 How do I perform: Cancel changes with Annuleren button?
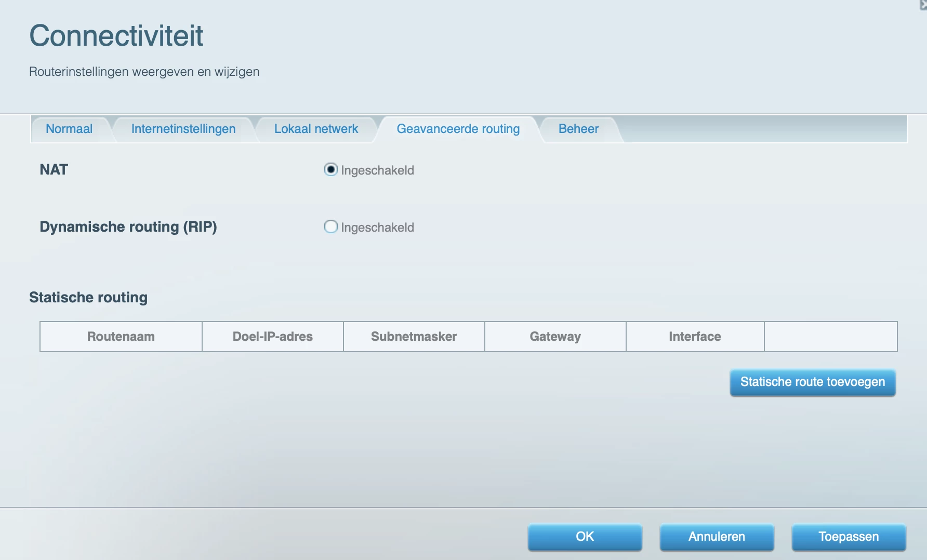click(717, 537)
